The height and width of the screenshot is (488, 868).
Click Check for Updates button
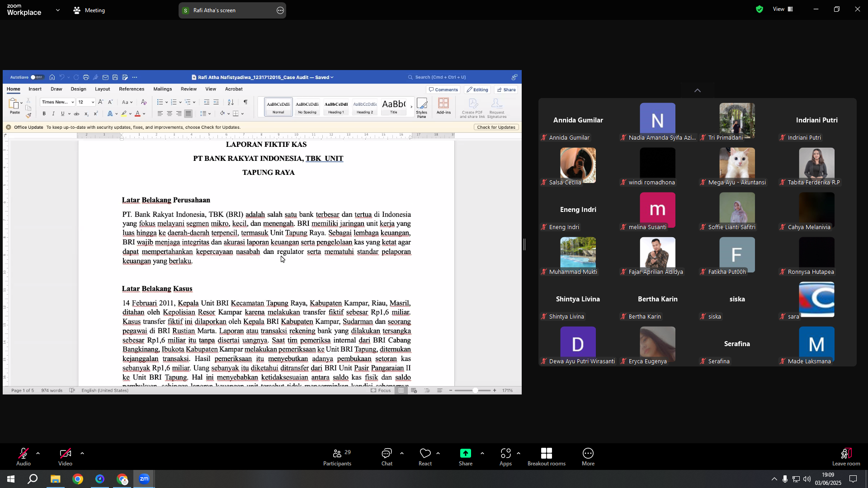pos(496,127)
